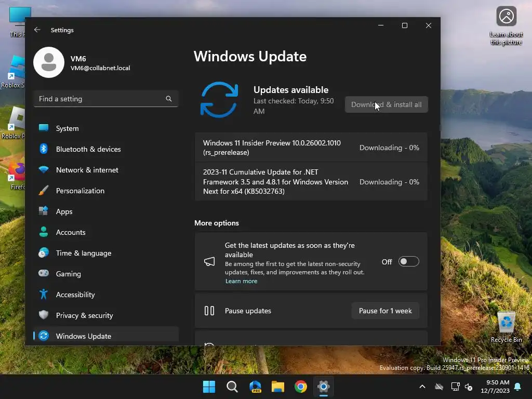Click the Windows Update sync icon in sidebar
Viewport: 532px width, 399px height.
(x=44, y=336)
